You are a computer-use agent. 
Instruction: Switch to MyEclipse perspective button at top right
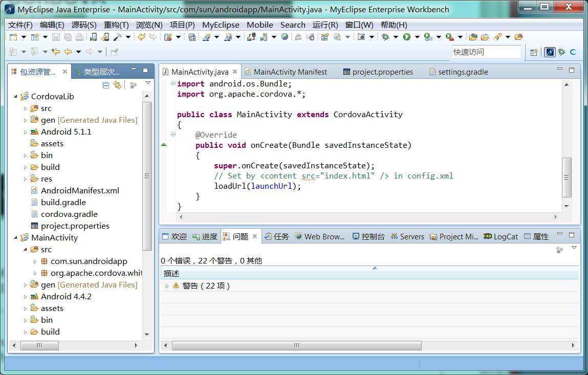click(x=550, y=52)
